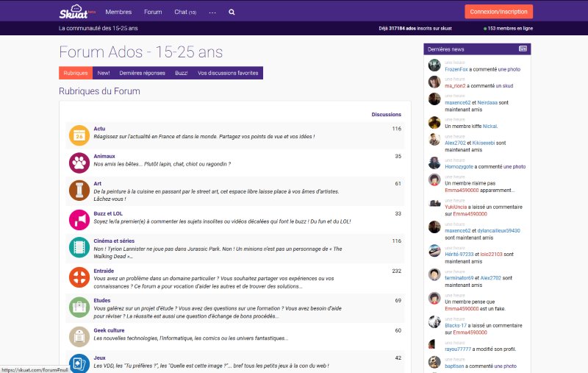
Task: Click the Buzz et LOL megaphone icon
Action: 79,219
